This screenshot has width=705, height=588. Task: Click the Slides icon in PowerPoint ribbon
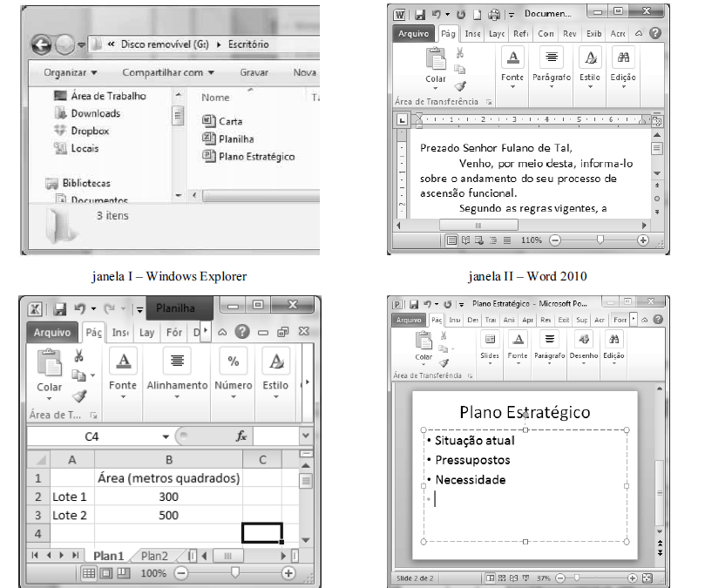click(490, 340)
